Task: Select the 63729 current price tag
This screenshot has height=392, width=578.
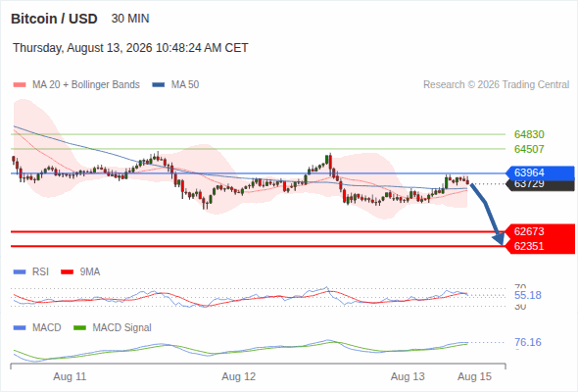Action: (540, 185)
